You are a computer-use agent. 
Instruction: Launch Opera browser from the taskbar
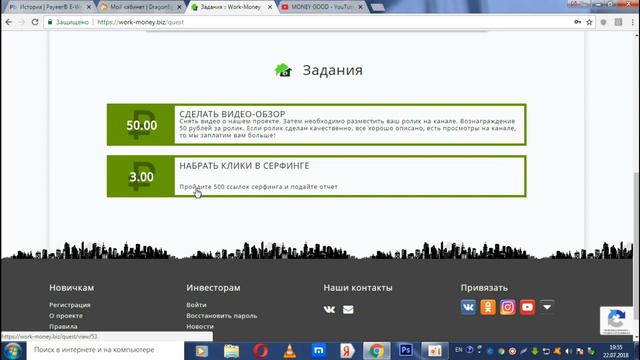pyautogui.click(x=260, y=351)
